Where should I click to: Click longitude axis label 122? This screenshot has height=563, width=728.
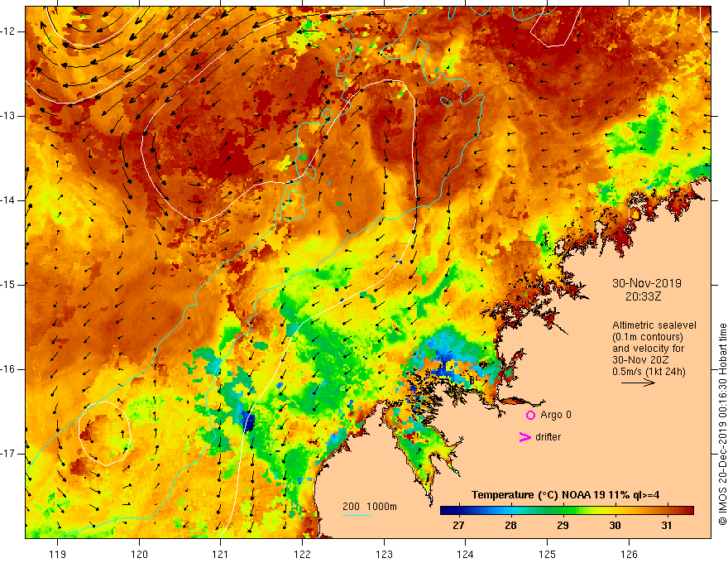[302, 554]
